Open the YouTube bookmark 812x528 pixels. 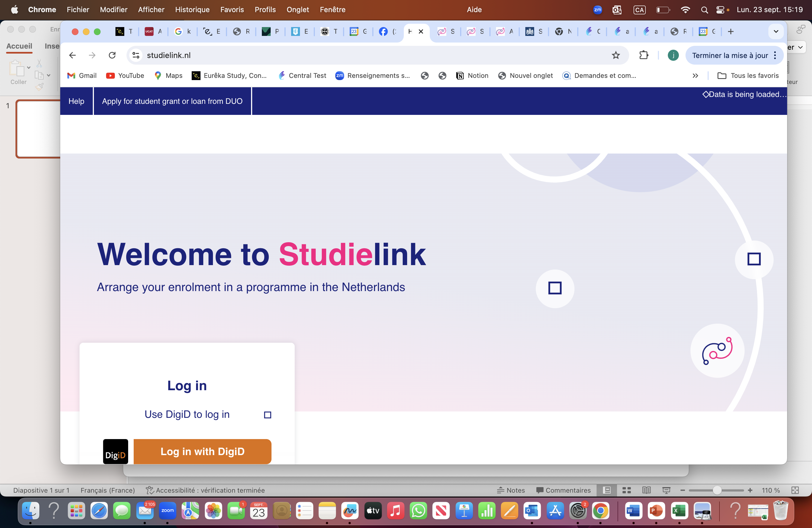click(x=125, y=76)
